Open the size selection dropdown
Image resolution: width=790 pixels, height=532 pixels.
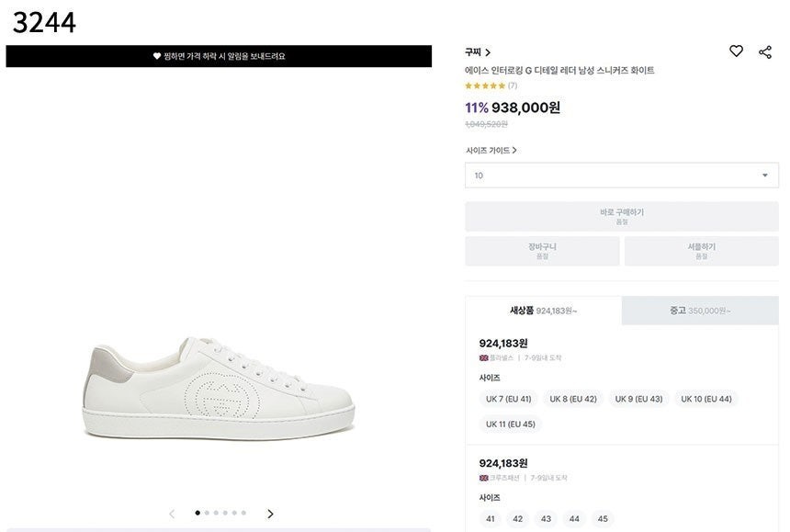coord(621,175)
